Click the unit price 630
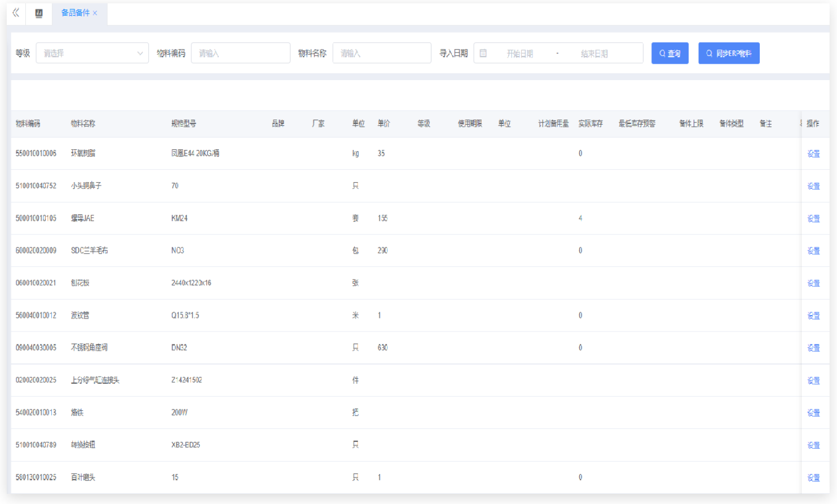 382,348
